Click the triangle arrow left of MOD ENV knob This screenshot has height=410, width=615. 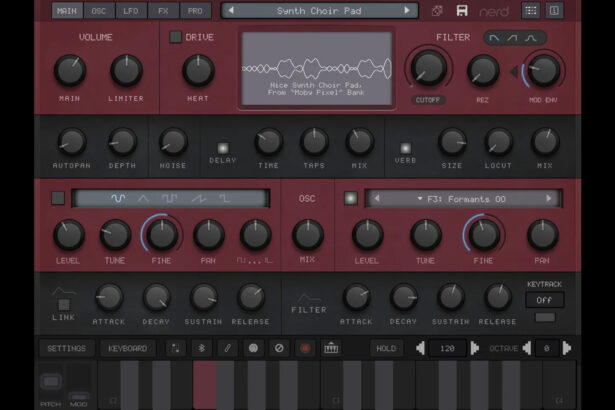[x=514, y=72]
